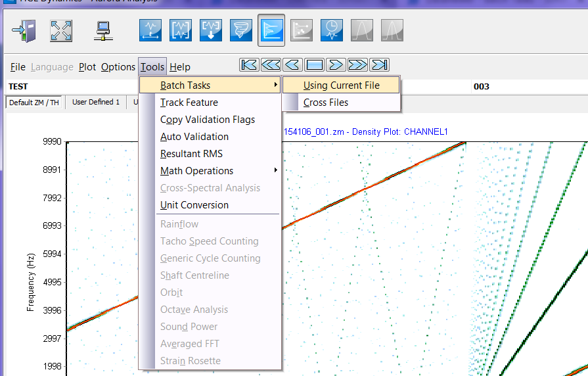The width and height of the screenshot is (588, 376).
Task: Click the Orbit menu entry
Action: coord(210,293)
